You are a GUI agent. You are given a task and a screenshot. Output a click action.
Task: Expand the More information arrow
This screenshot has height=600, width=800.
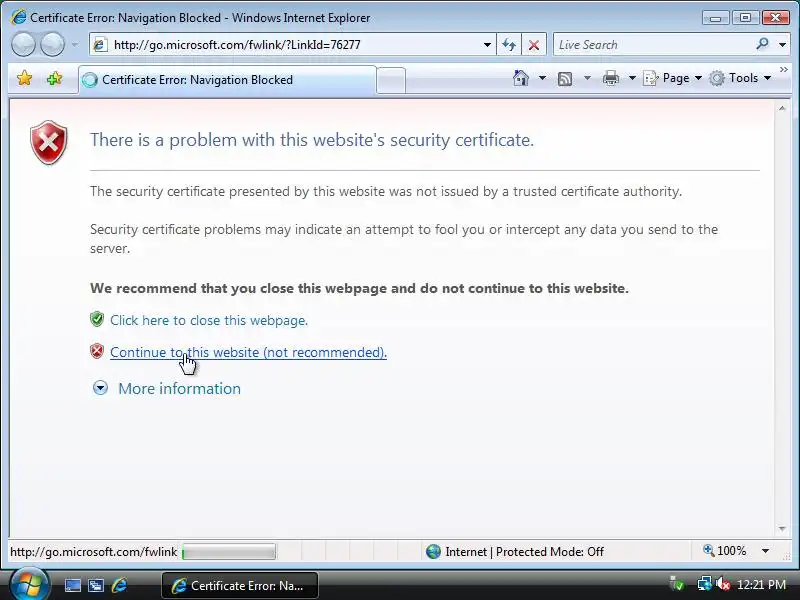[x=101, y=388]
